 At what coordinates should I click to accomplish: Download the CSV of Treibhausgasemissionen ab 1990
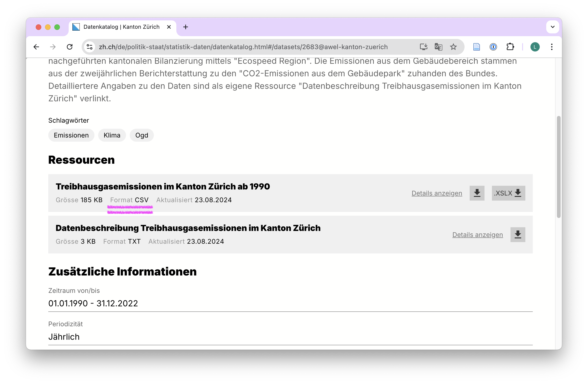(477, 193)
